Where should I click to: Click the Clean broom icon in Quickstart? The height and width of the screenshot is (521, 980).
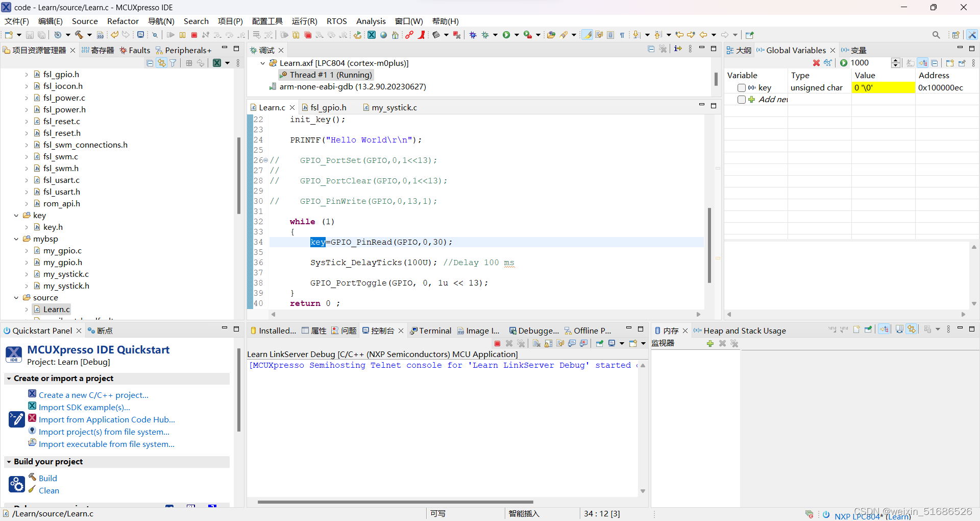coord(32,489)
